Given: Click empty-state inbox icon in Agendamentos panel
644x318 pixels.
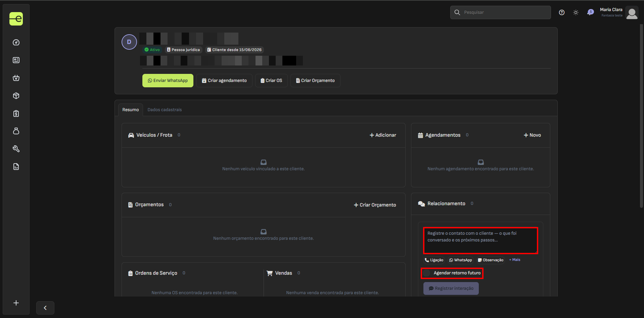Looking at the screenshot, I should click(481, 162).
